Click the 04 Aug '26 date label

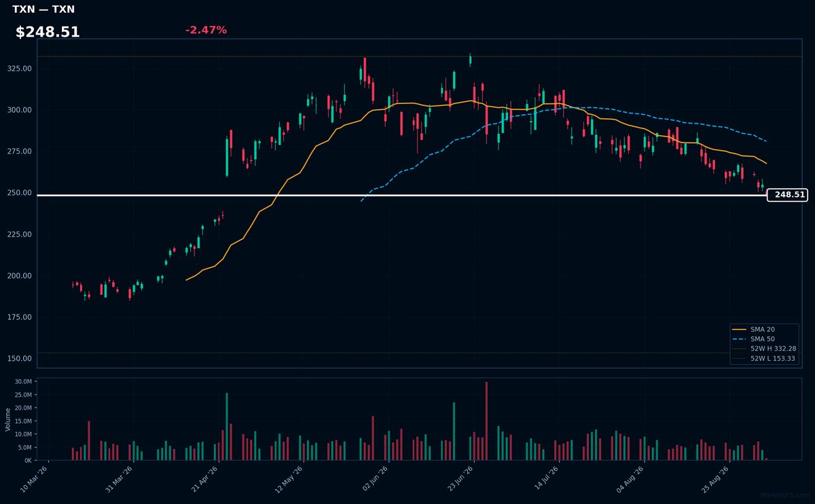click(x=629, y=479)
